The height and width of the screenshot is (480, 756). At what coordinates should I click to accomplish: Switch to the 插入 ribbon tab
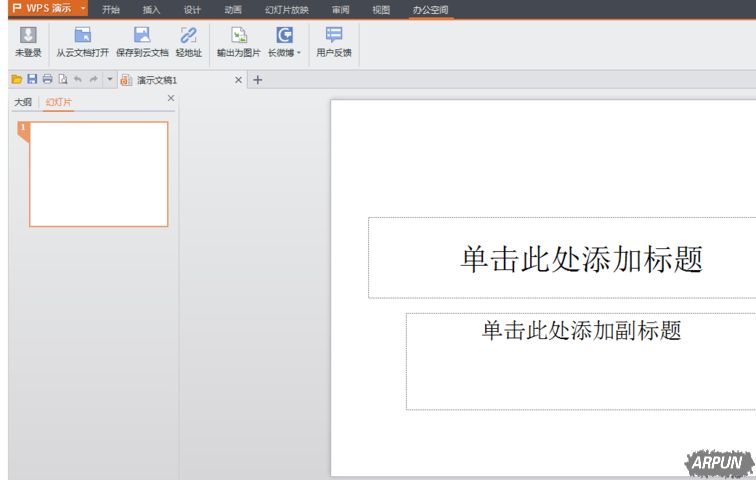(151, 10)
